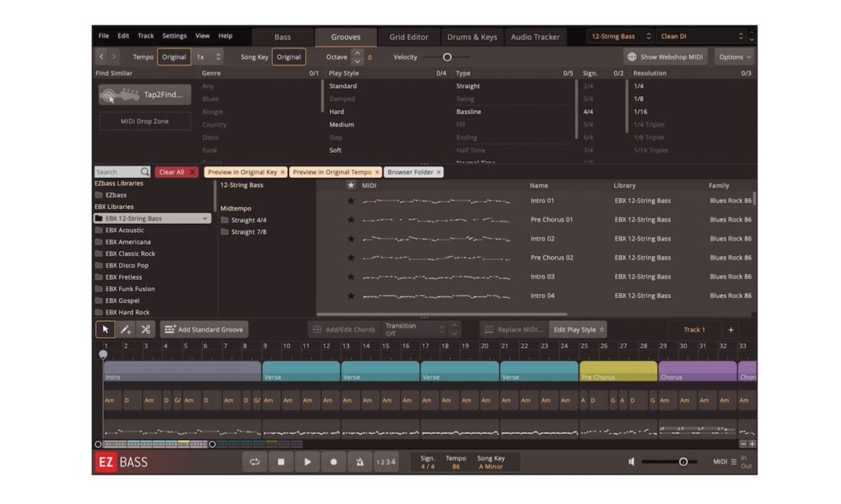Adjust the Velocity slider handle
This screenshot has width=841, height=504.
tap(447, 57)
